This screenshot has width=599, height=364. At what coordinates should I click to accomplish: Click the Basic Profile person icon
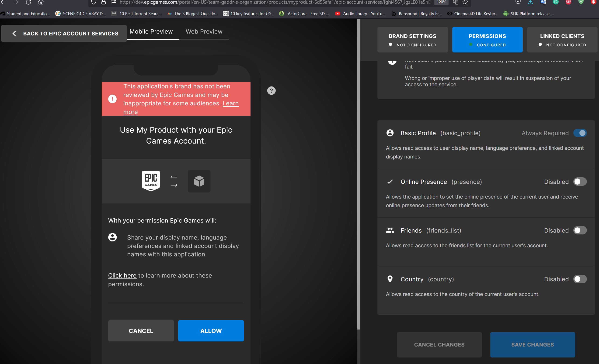(x=390, y=133)
